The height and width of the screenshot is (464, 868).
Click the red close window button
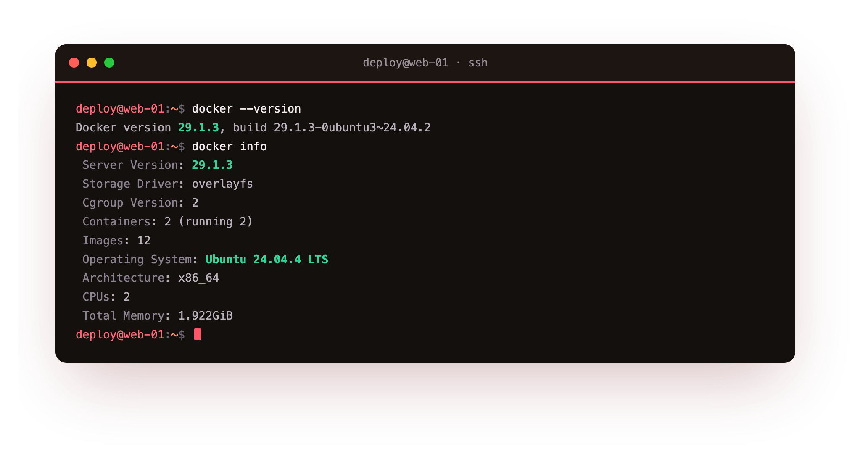tap(74, 63)
